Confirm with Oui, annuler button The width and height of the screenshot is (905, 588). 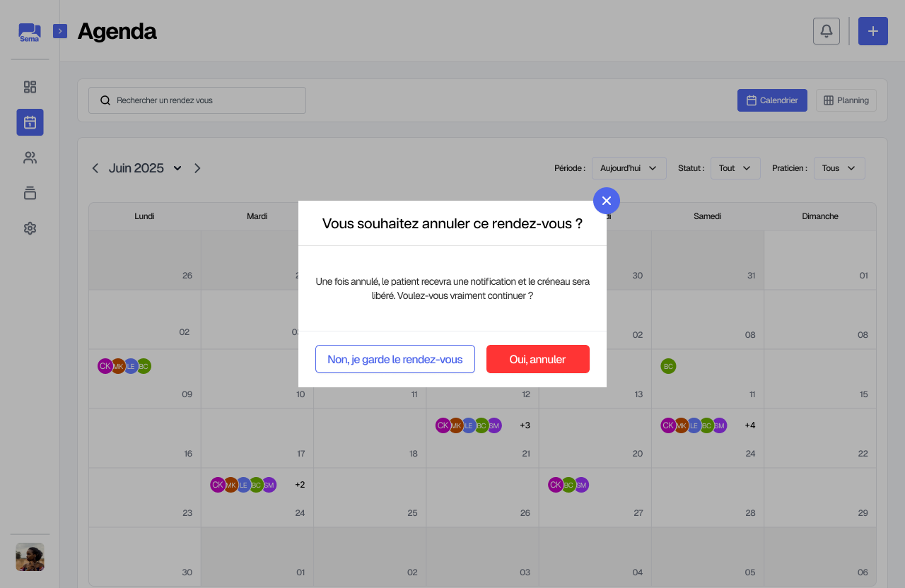click(537, 359)
